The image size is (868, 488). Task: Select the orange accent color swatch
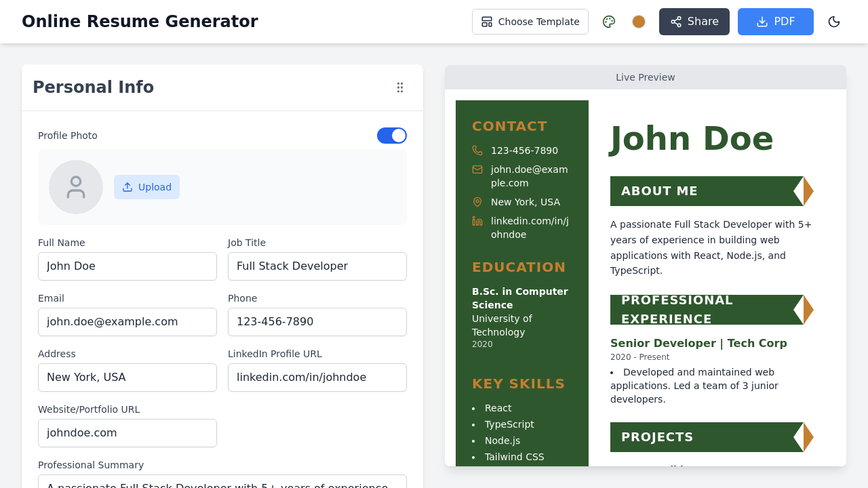pos(638,22)
